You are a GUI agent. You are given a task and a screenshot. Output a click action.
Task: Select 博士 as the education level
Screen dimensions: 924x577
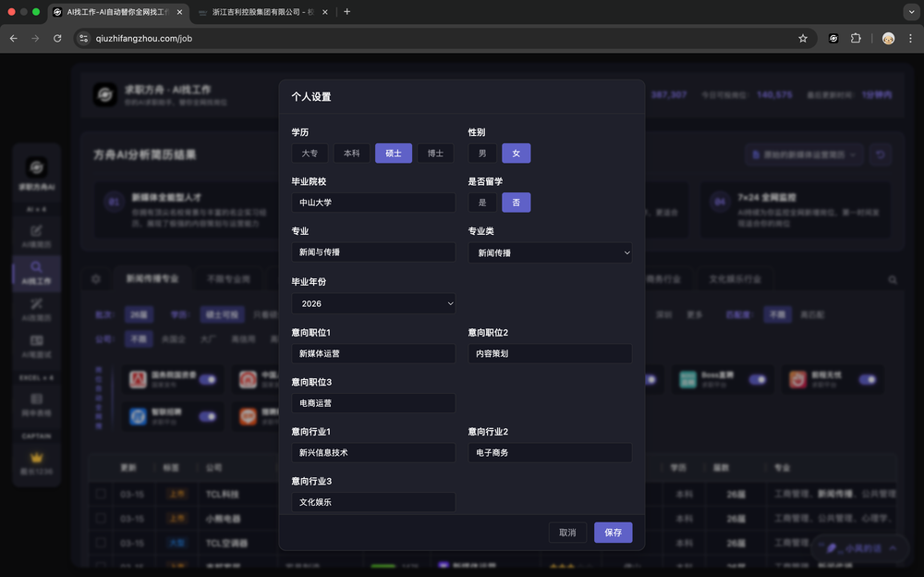[435, 153]
